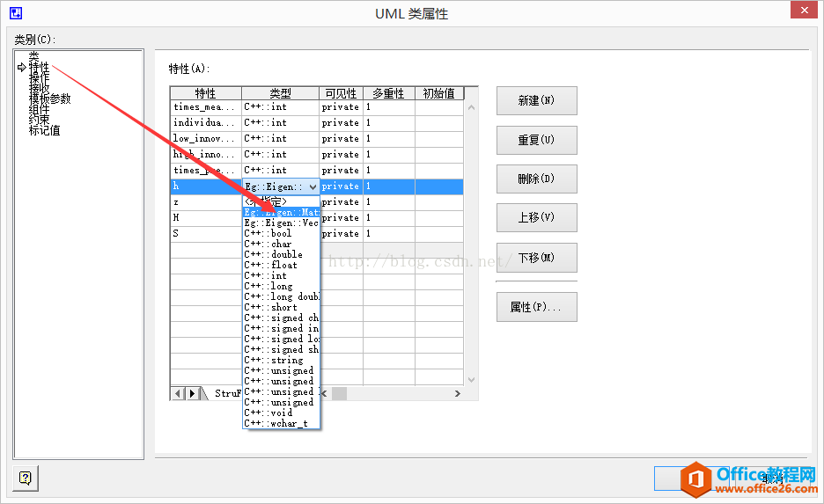The image size is (824, 504).
Task: Select 约束 in the category list
Action: 39,120
